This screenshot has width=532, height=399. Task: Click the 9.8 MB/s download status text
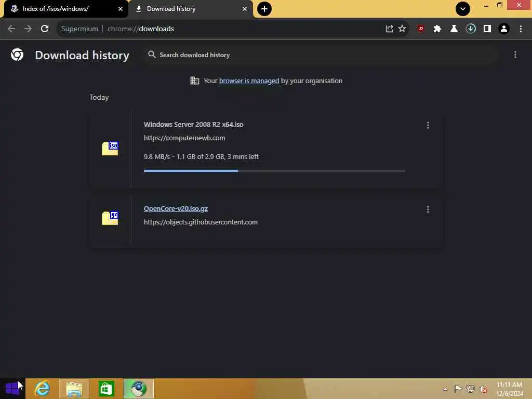tap(201, 157)
